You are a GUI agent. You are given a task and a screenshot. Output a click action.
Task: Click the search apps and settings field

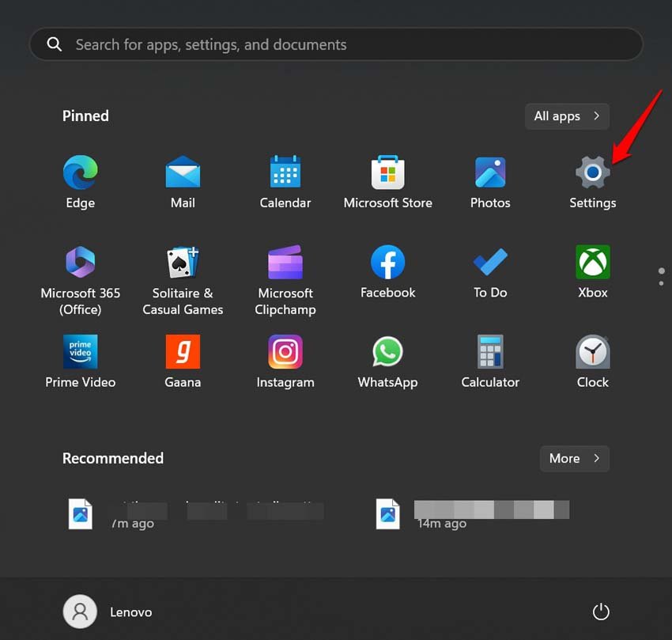pos(336,44)
